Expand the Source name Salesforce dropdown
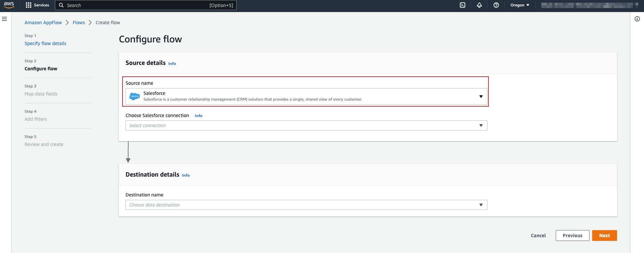644x253 pixels. coord(306,97)
